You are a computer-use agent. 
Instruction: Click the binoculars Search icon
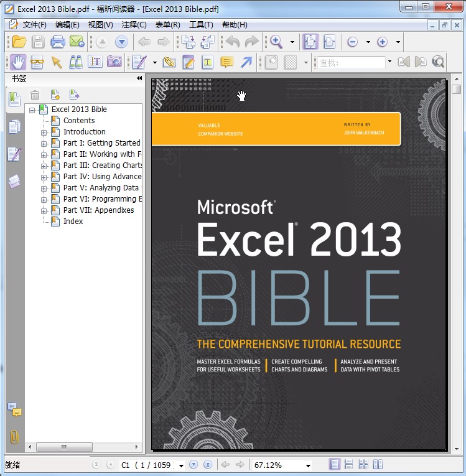[x=76, y=62]
